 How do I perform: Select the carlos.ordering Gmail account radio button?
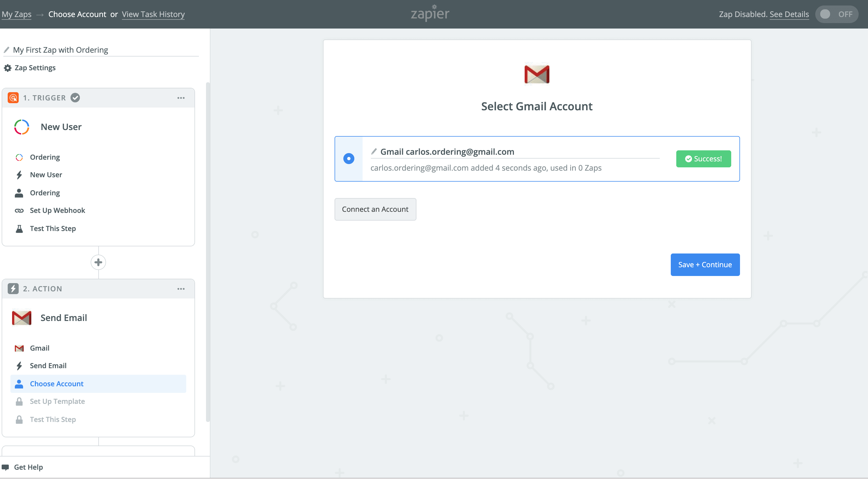[348, 159]
